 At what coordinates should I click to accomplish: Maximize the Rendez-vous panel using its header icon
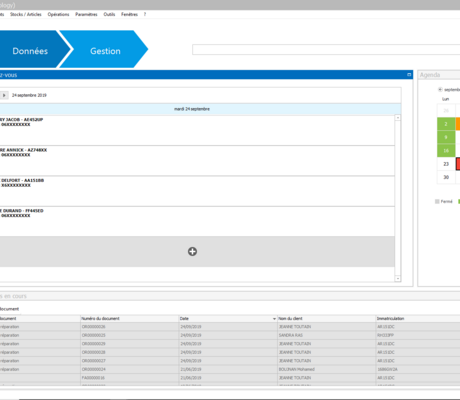point(409,75)
